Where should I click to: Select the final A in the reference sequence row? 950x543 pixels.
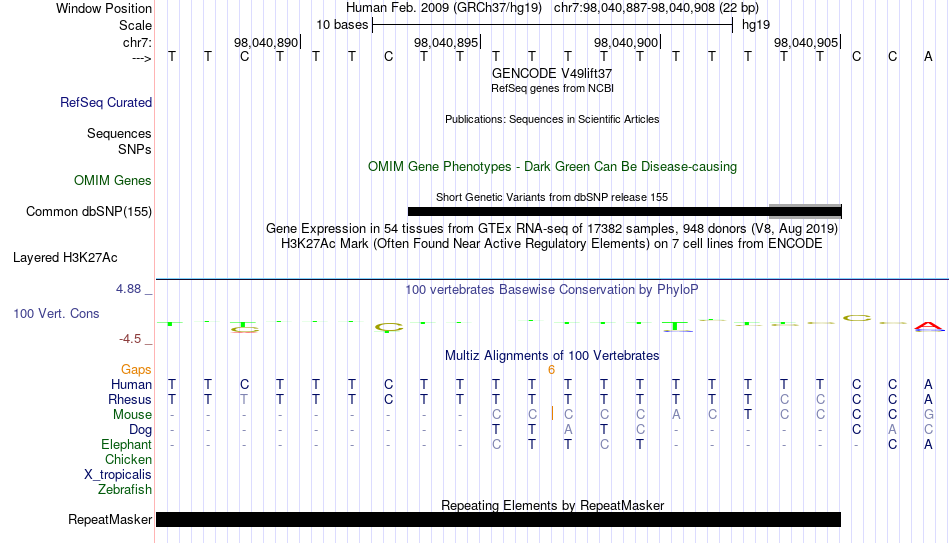[x=928, y=56]
